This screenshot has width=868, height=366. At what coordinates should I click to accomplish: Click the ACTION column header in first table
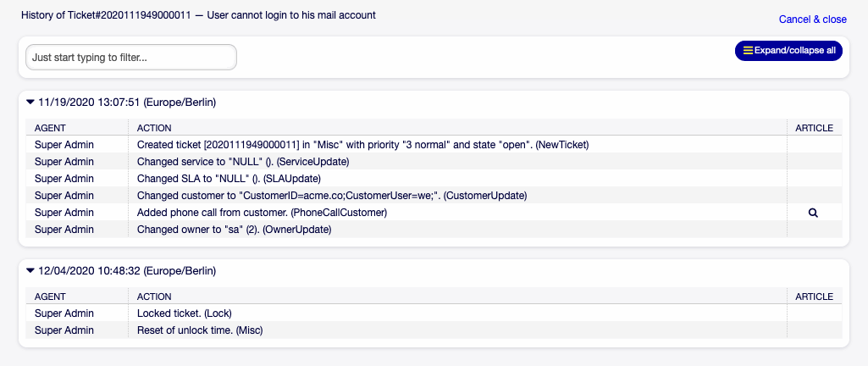pos(154,128)
